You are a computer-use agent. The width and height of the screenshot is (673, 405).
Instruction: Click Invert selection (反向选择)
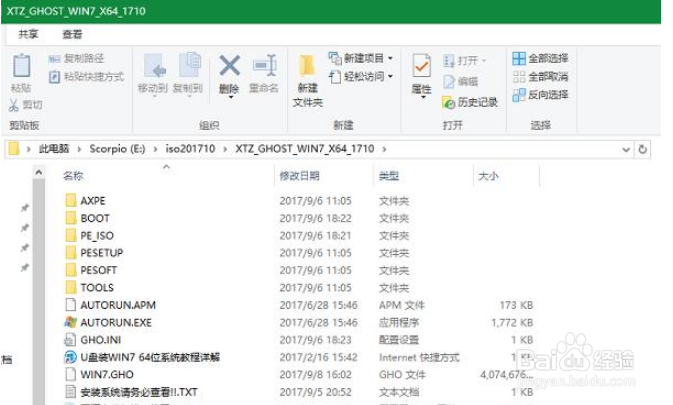[x=541, y=95]
